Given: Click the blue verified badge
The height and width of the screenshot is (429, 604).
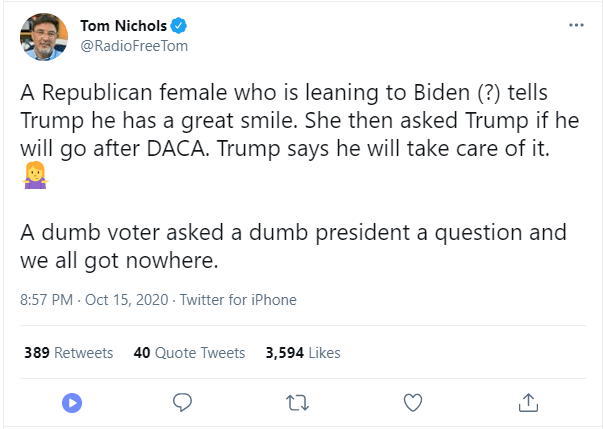Looking at the screenshot, I should [x=178, y=26].
